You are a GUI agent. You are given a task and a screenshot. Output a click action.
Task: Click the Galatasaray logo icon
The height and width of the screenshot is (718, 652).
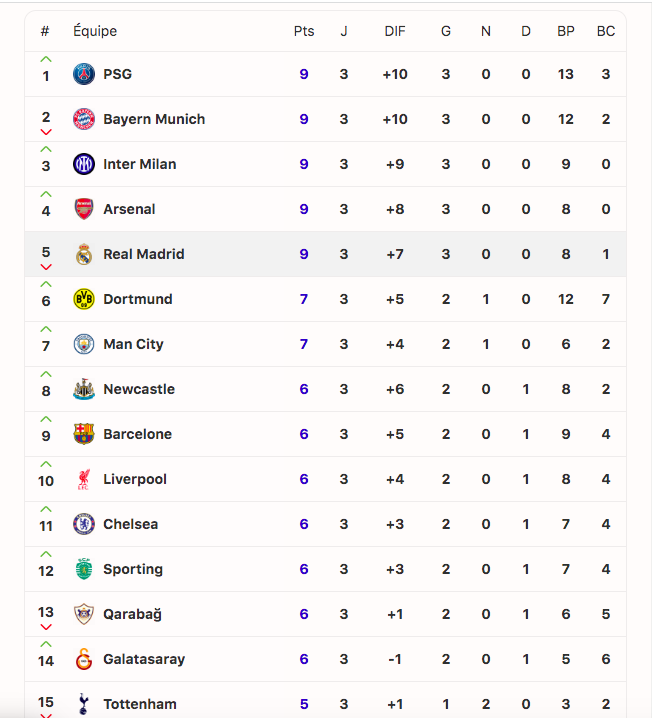click(84, 659)
